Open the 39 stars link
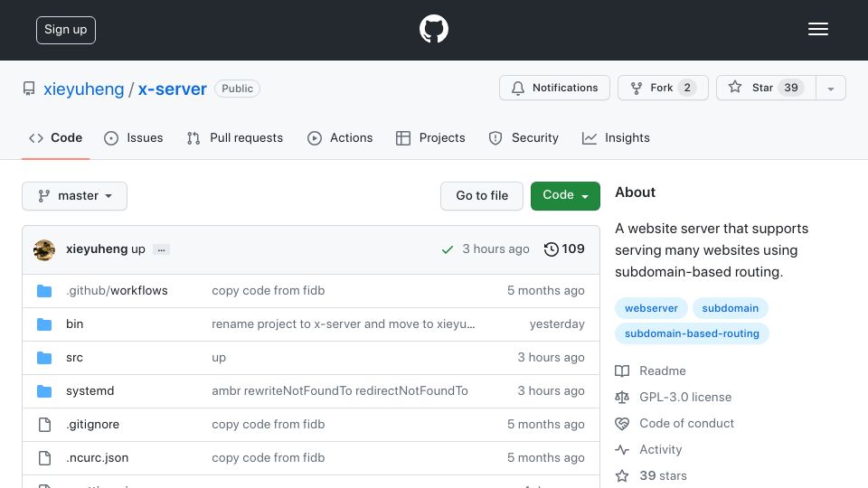 pos(663,476)
